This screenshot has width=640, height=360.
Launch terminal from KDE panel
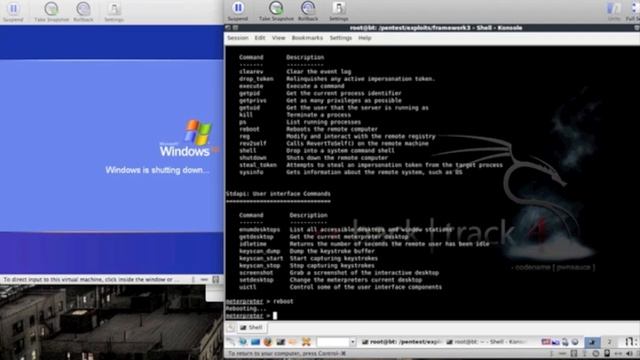click(x=280, y=342)
